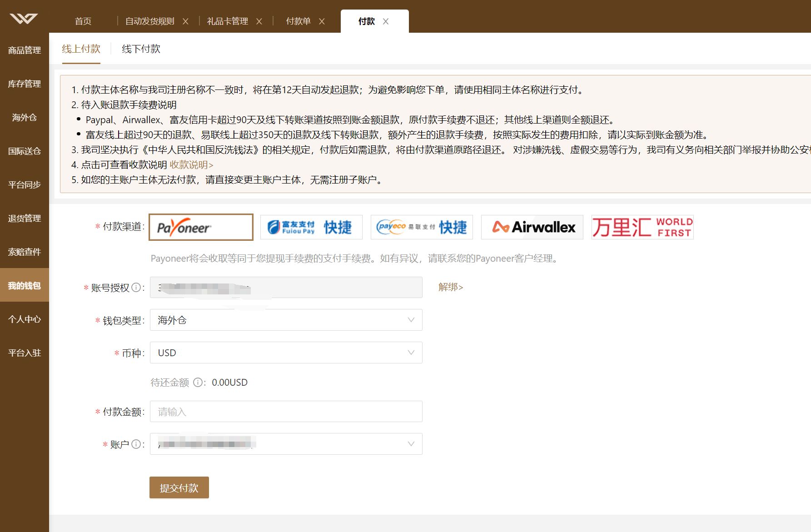The image size is (811, 532).
Task: Open 索赔查件 in the sidebar
Action: point(25,252)
